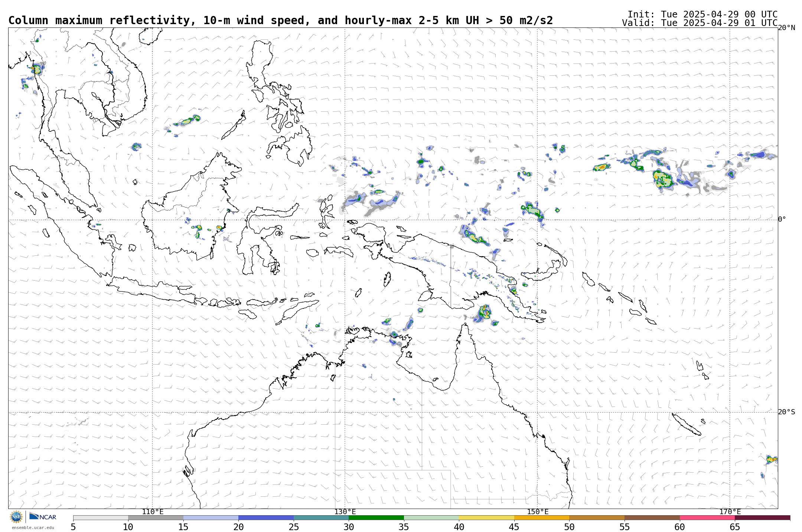Screen dimensions: 802x532
Task: Click the colorbar tick label 25
Action: point(294,527)
